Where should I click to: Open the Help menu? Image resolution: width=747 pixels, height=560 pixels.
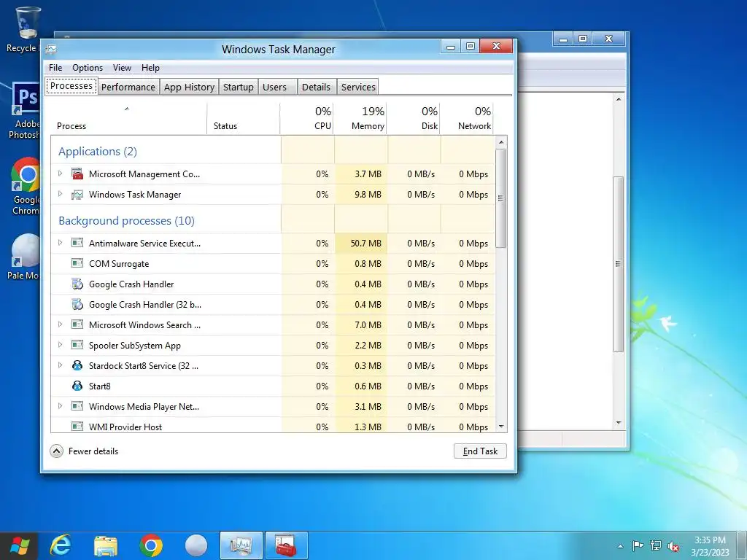tap(150, 68)
